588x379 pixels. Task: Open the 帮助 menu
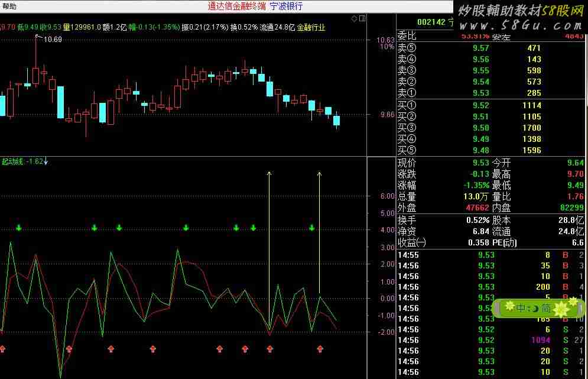(9, 6)
